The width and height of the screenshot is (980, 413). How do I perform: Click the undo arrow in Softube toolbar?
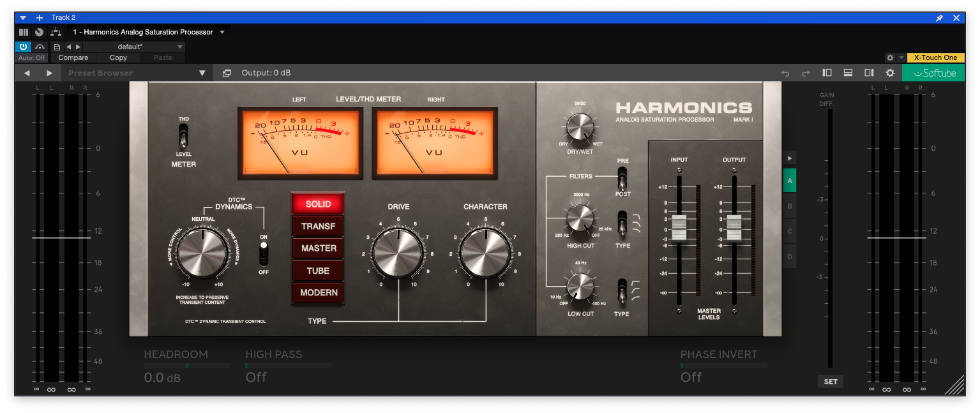785,73
